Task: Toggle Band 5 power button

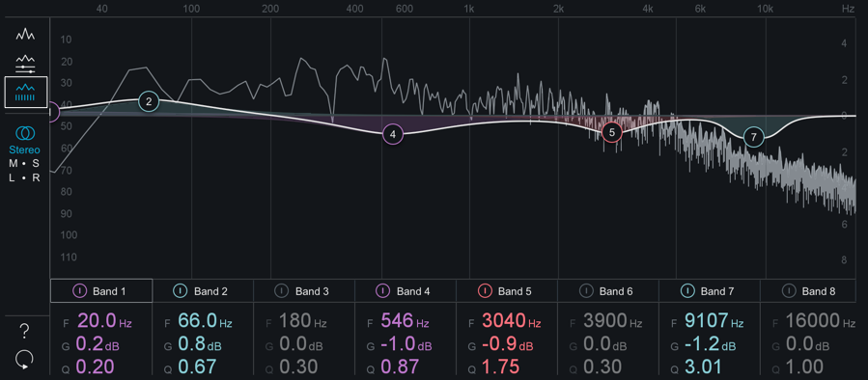Action: tap(485, 291)
